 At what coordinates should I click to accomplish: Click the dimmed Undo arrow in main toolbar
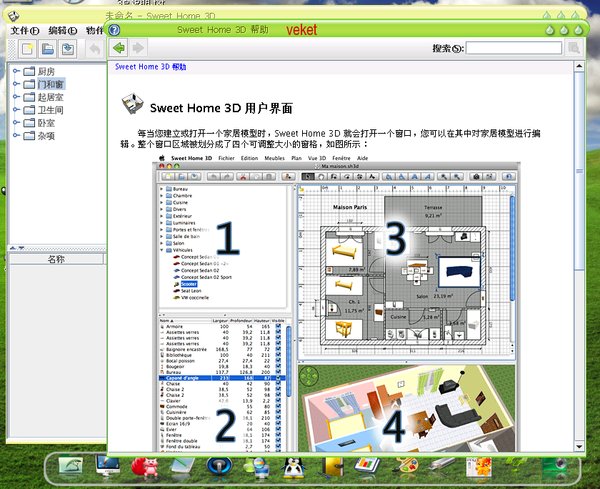[95, 49]
